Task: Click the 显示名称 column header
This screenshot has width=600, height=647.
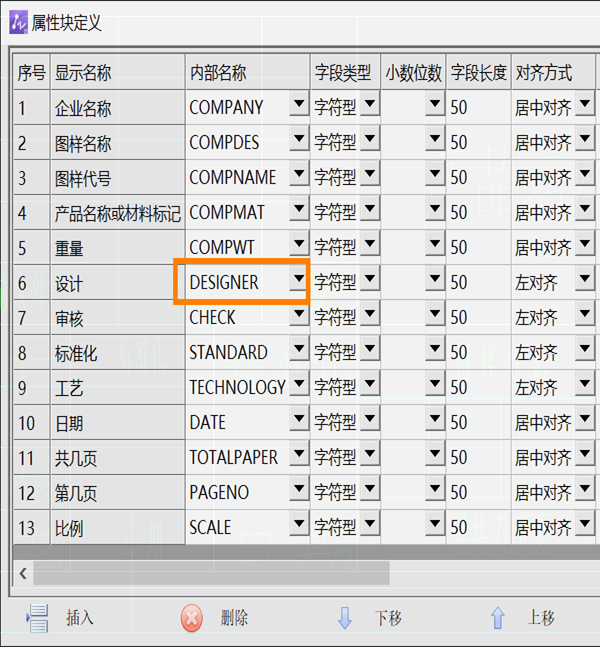Action: (x=118, y=72)
